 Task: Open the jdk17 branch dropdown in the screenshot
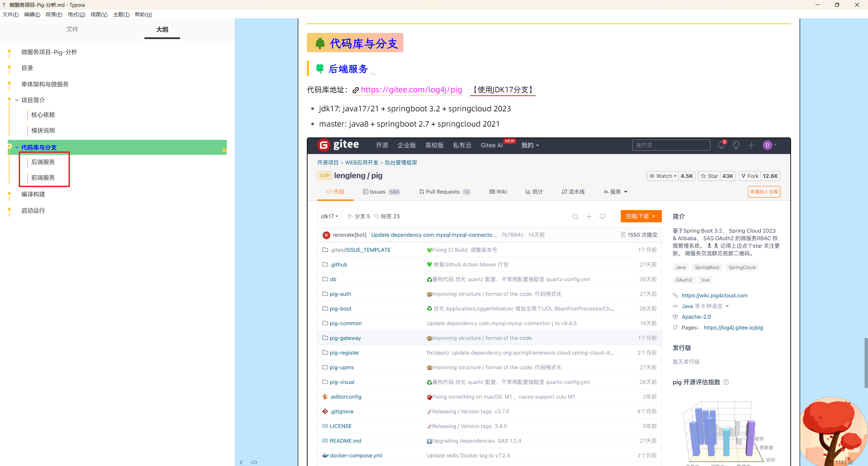330,216
